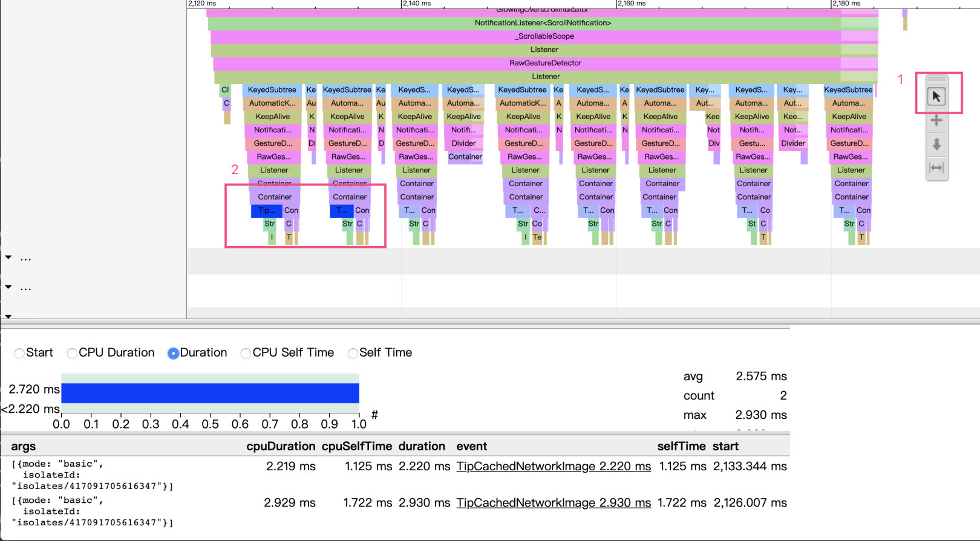Sort by the start column header

(x=725, y=446)
